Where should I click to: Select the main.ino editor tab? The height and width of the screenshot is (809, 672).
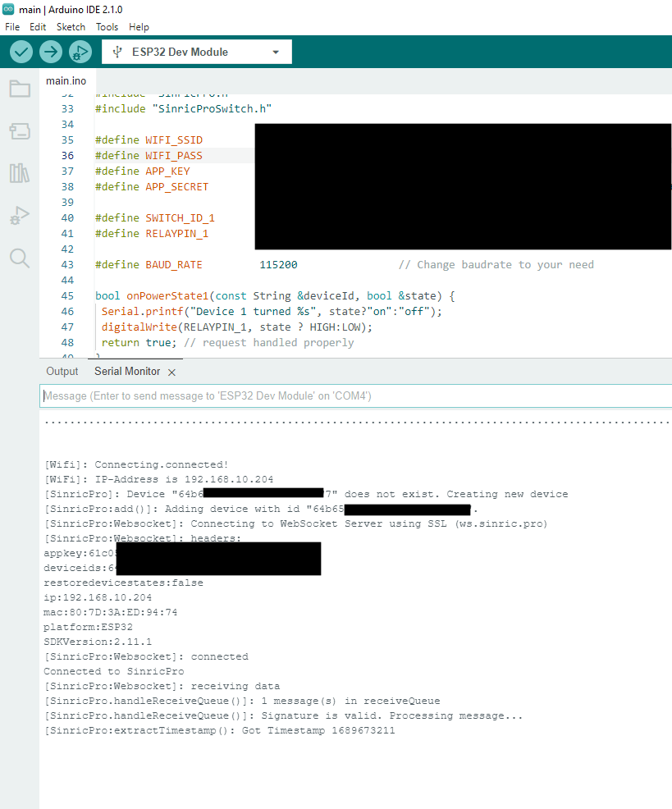tap(66, 80)
